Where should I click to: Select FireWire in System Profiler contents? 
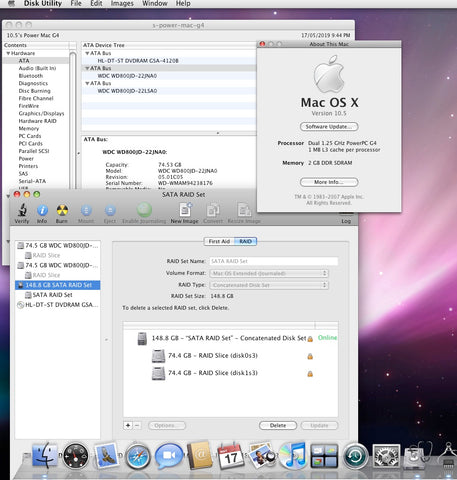tap(29, 106)
